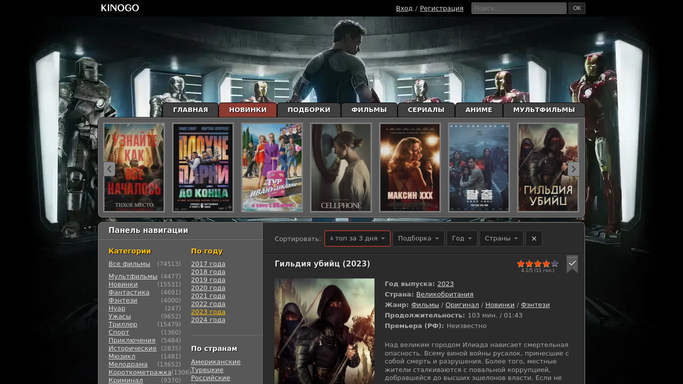Open the Год filter dropdown

[462, 239]
